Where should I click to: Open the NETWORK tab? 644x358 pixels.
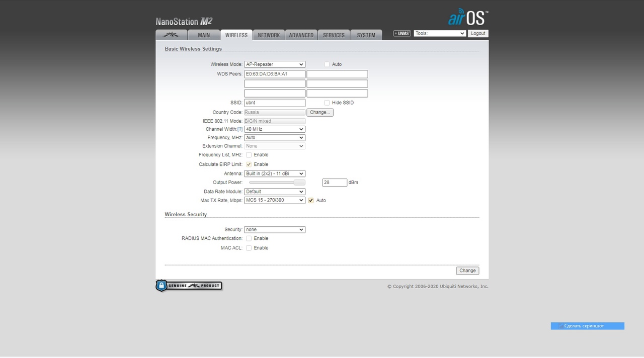[x=269, y=35]
